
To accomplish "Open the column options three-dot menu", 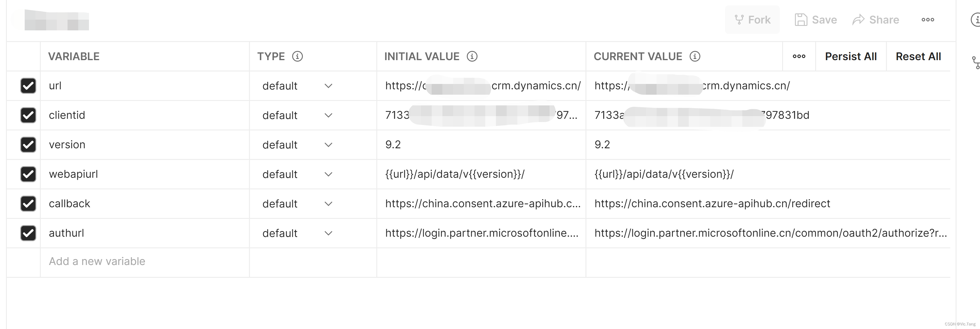I will point(799,56).
